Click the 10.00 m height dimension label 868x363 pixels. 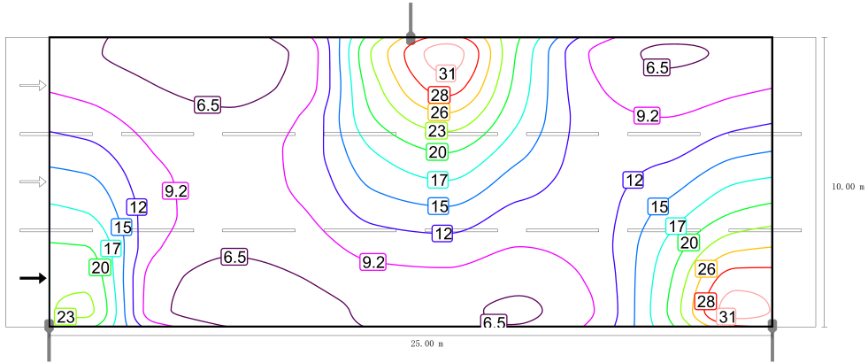[x=847, y=187]
